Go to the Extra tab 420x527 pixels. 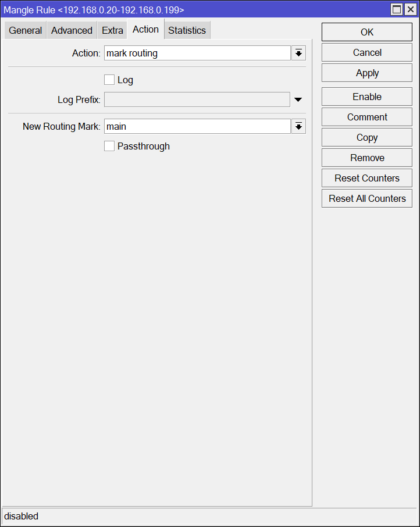pos(112,31)
